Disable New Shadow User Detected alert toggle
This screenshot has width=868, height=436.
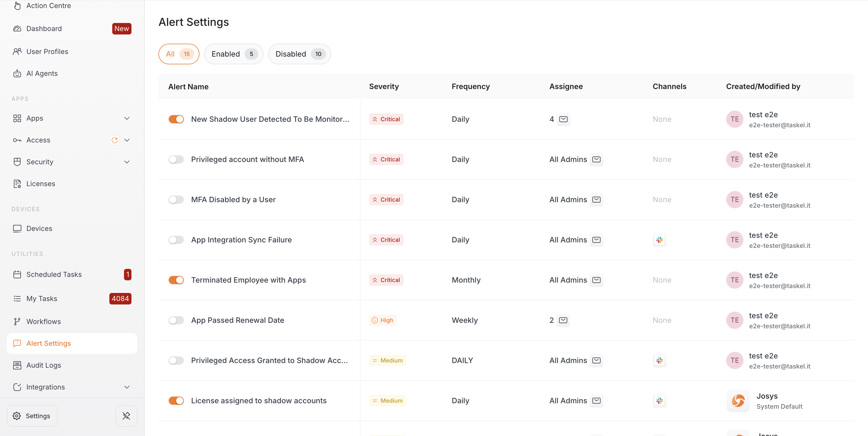[x=176, y=119]
